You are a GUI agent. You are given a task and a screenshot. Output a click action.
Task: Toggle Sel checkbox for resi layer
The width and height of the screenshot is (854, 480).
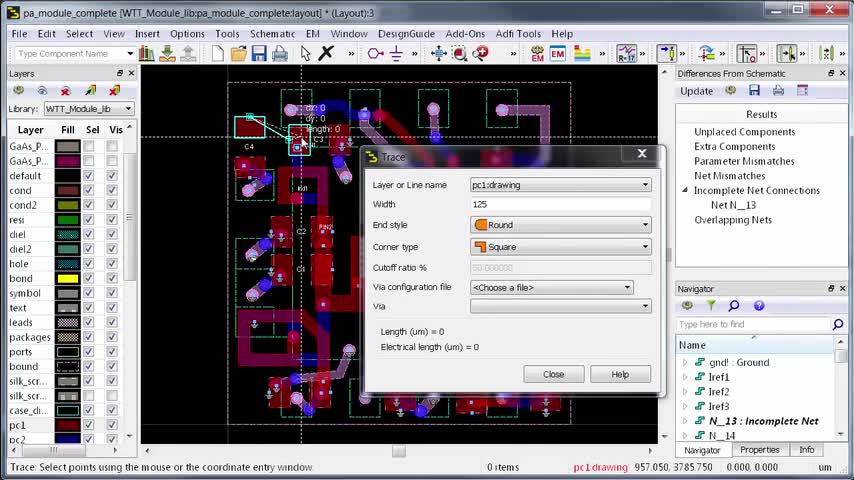(x=89, y=220)
